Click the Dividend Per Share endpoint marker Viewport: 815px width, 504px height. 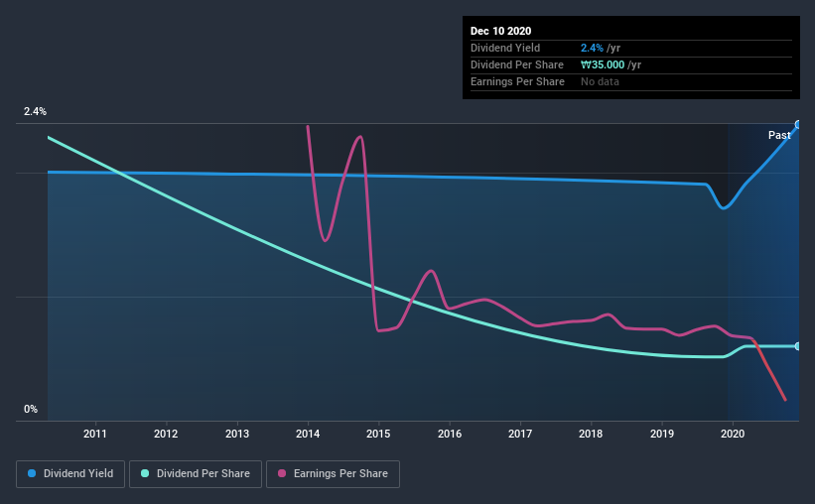pos(798,346)
